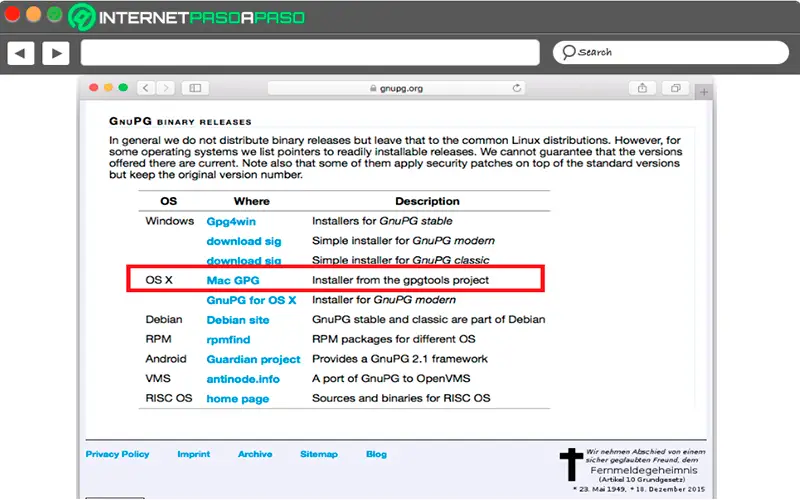Click the "Description" column header

click(427, 201)
